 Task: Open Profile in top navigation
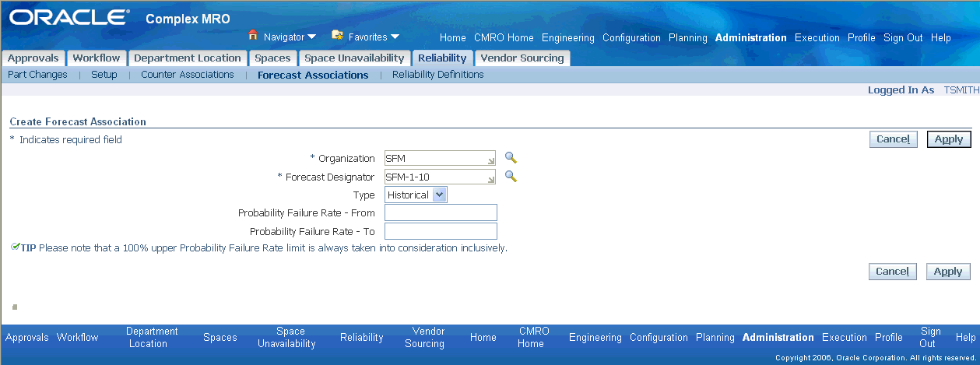862,37
